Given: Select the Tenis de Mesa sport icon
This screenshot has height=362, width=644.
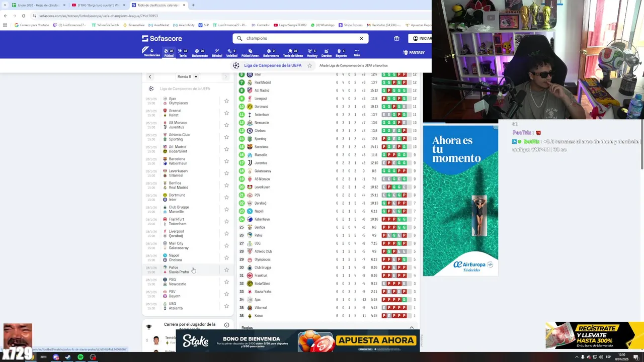Looking at the screenshot, I should pos(293,53).
